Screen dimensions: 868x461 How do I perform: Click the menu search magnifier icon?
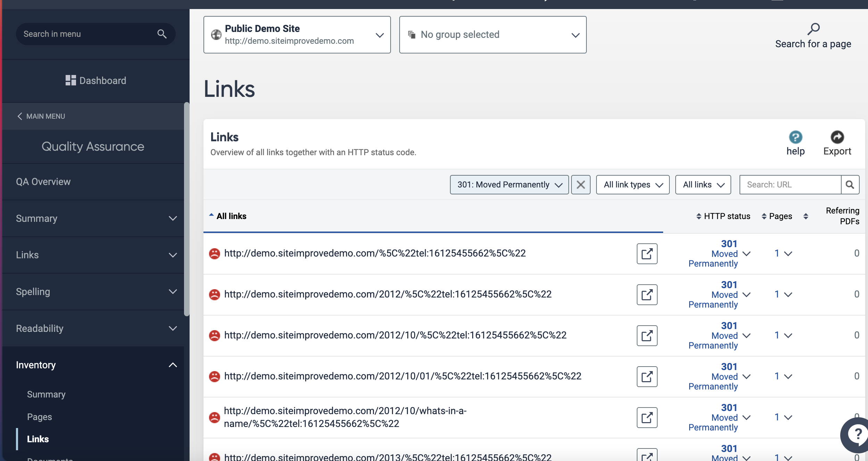(162, 34)
